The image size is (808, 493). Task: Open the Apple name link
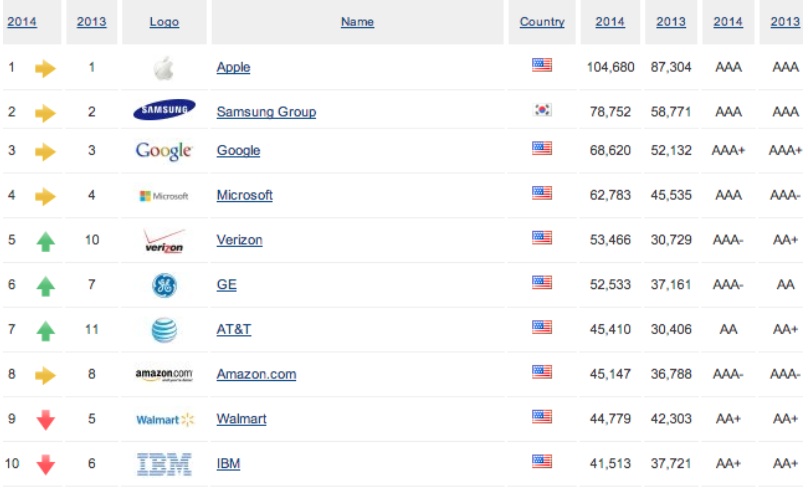coord(233,67)
